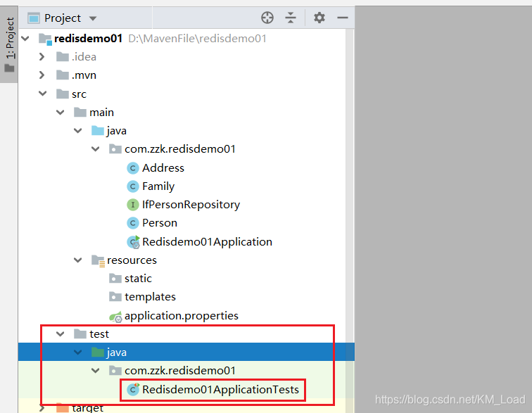Open Redisdemo01Application file
The image size is (532, 413).
(x=207, y=242)
